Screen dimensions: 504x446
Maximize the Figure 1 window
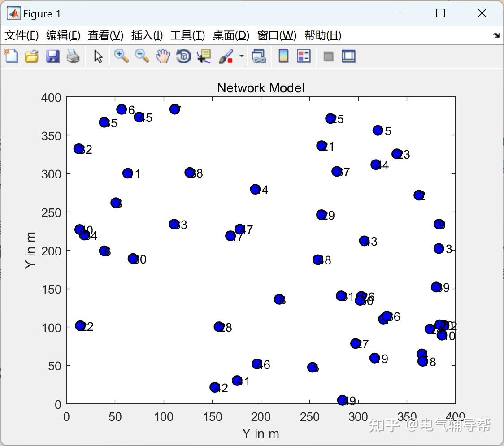[440, 13]
